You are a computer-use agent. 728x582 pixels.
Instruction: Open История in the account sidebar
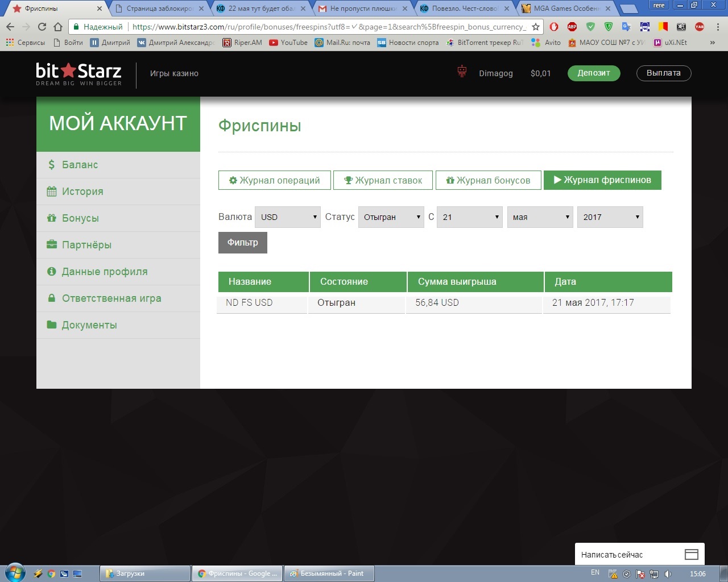(x=118, y=192)
